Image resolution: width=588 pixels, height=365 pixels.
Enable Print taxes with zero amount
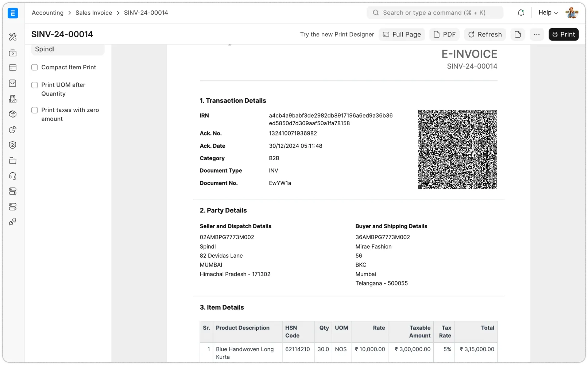click(x=34, y=110)
